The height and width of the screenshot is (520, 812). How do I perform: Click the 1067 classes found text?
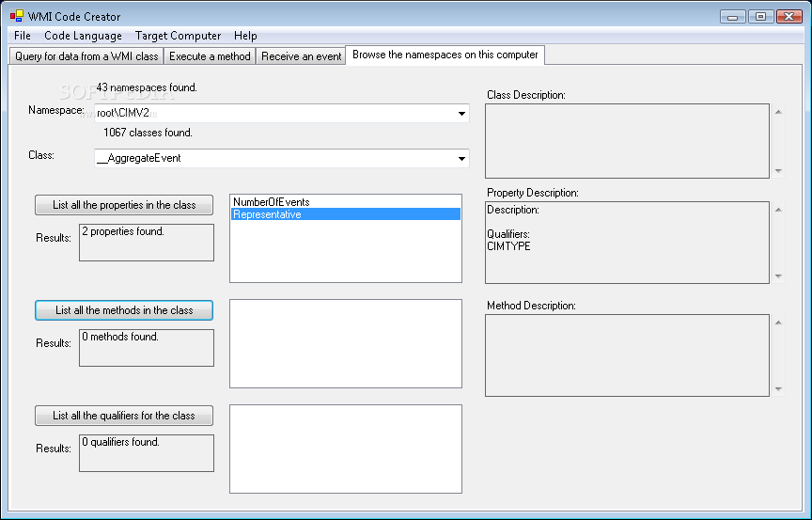click(x=148, y=133)
